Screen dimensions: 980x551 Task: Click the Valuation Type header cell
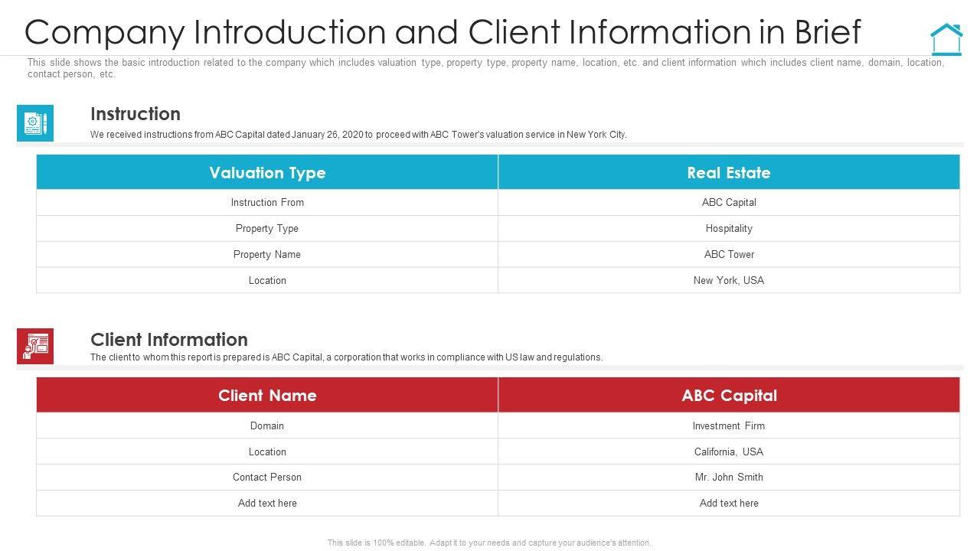(267, 173)
